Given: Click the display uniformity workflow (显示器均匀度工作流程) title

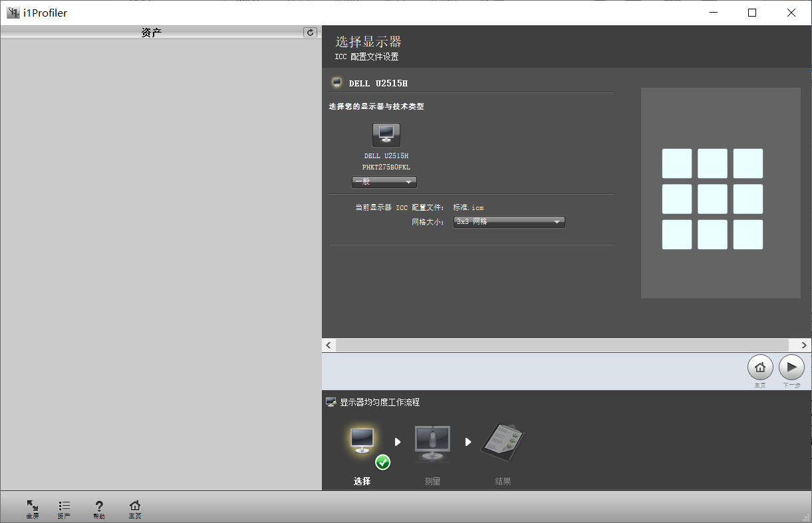Looking at the screenshot, I should click(x=379, y=402).
